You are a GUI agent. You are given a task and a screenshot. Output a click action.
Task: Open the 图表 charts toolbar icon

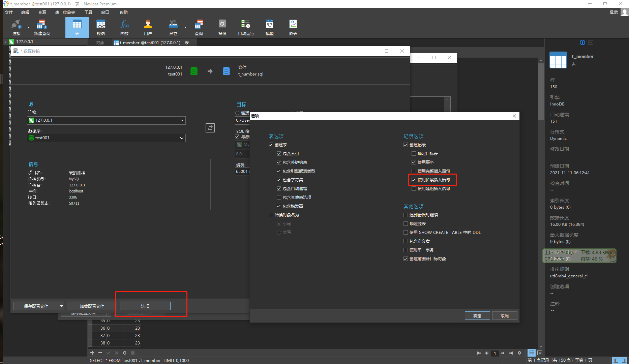pos(293,27)
